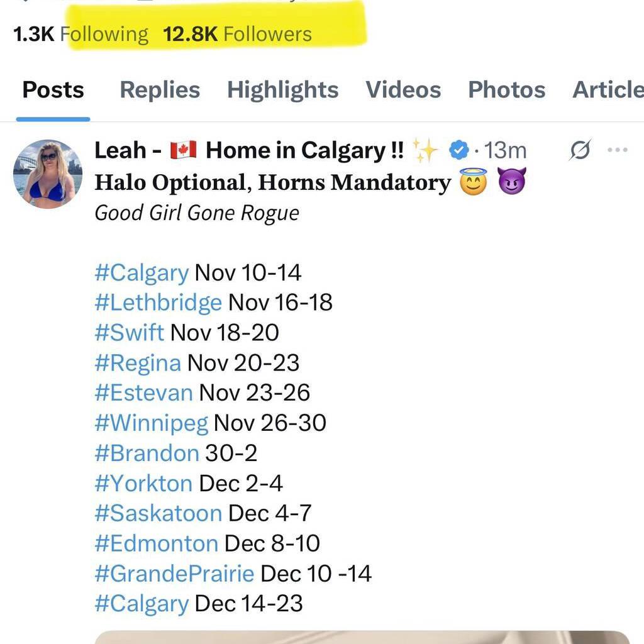Click Leah's circular profile avatar

click(x=47, y=173)
